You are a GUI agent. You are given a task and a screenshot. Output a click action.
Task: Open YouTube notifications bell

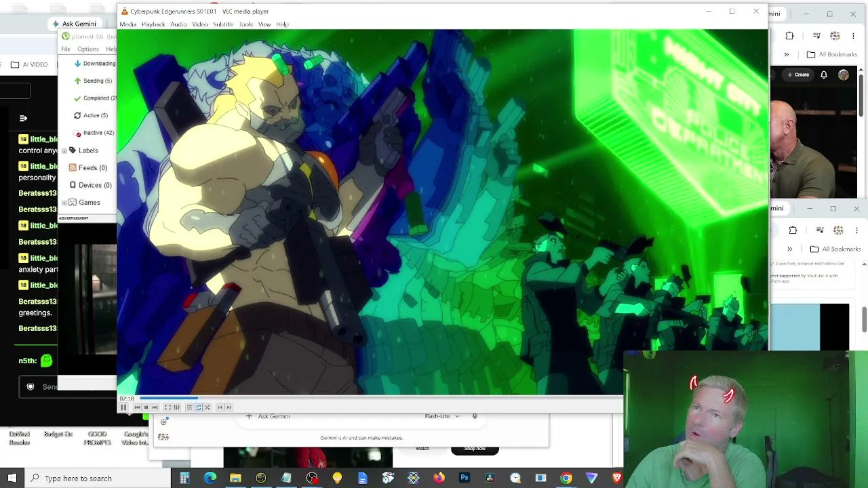coord(824,75)
